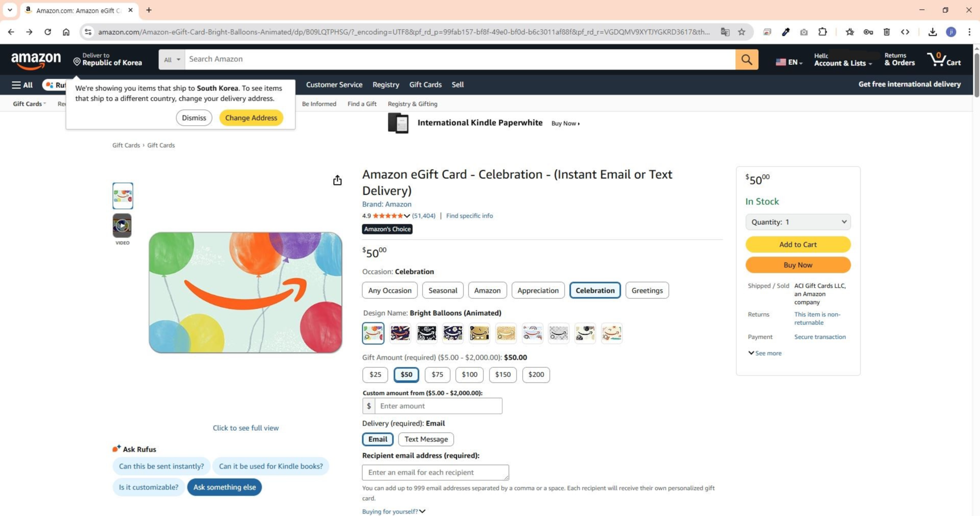This screenshot has height=516, width=980.
Task: Click the eyedropper extension icon
Action: tap(785, 32)
